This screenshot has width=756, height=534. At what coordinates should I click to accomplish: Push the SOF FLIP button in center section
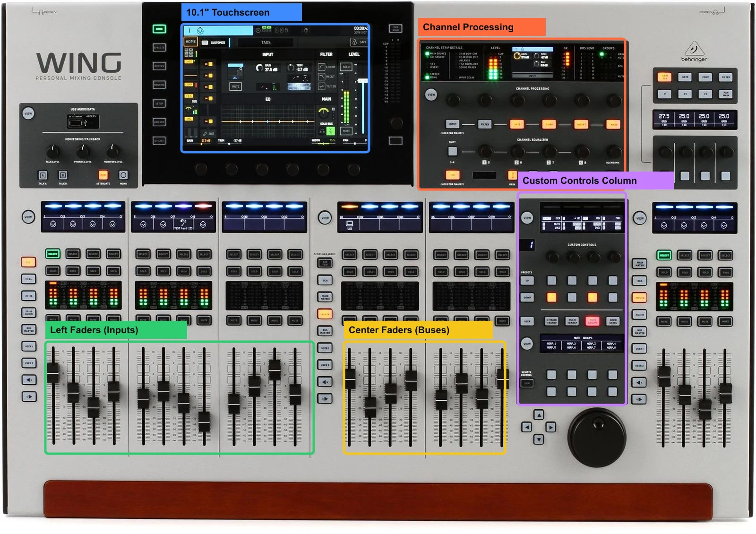pos(325,263)
